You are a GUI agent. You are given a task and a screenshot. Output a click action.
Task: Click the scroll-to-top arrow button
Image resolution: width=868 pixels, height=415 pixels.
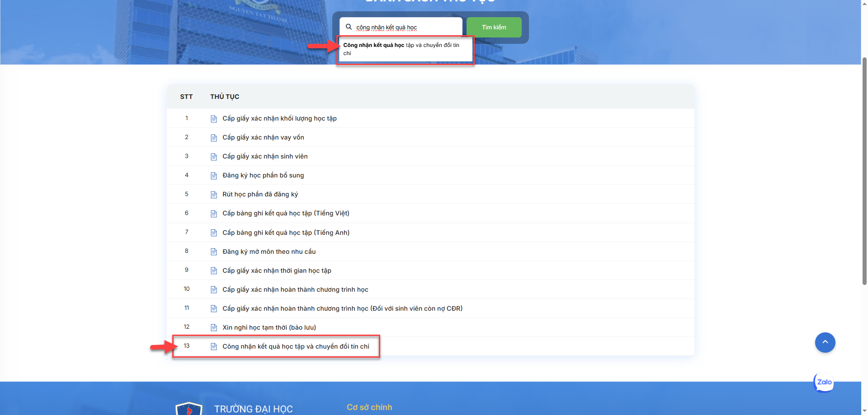pos(825,342)
